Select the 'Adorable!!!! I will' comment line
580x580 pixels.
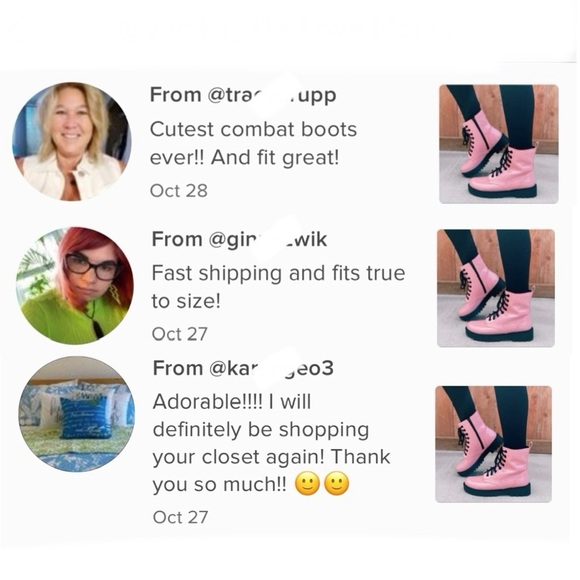click(232, 402)
